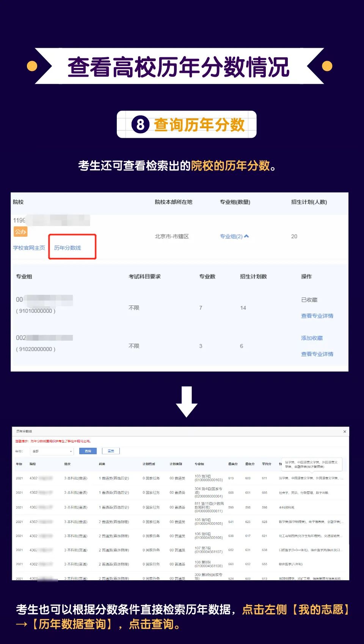This screenshot has height=644, width=364.
Task: View 查看专业详情 for group 91010000000
Action: (317, 316)
